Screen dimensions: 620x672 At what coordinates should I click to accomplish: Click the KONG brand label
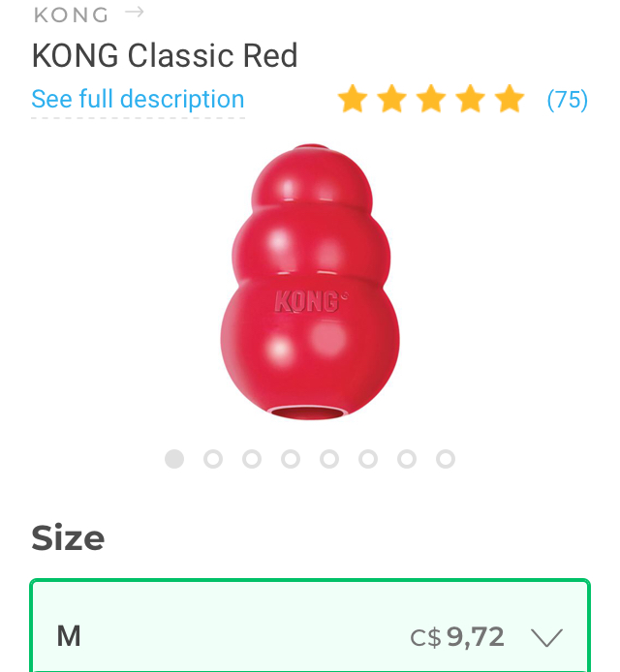(71, 15)
